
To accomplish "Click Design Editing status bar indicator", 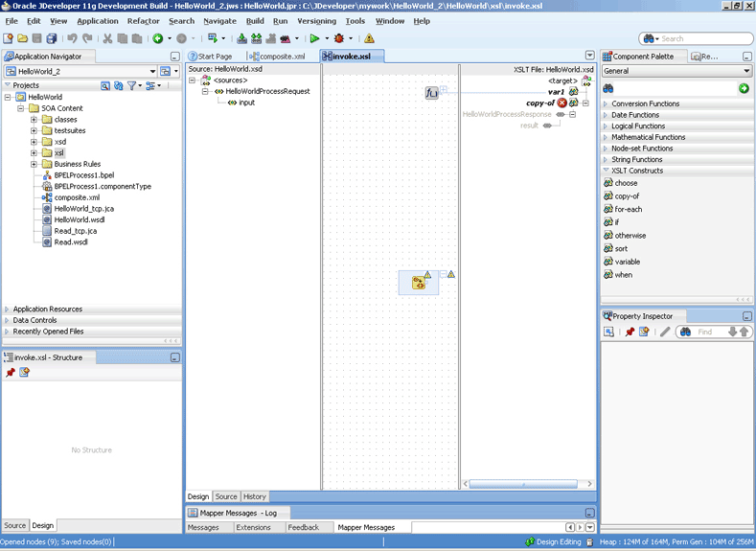I will pos(553,541).
